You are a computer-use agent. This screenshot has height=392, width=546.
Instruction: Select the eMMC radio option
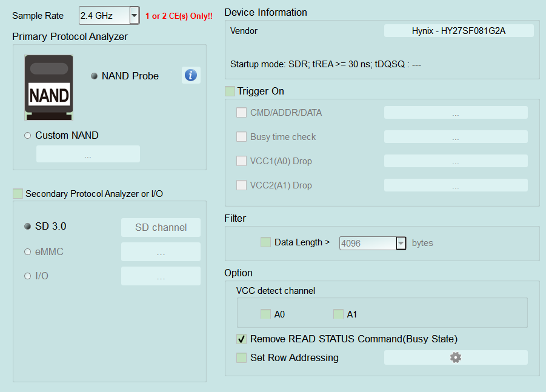(x=27, y=251)
